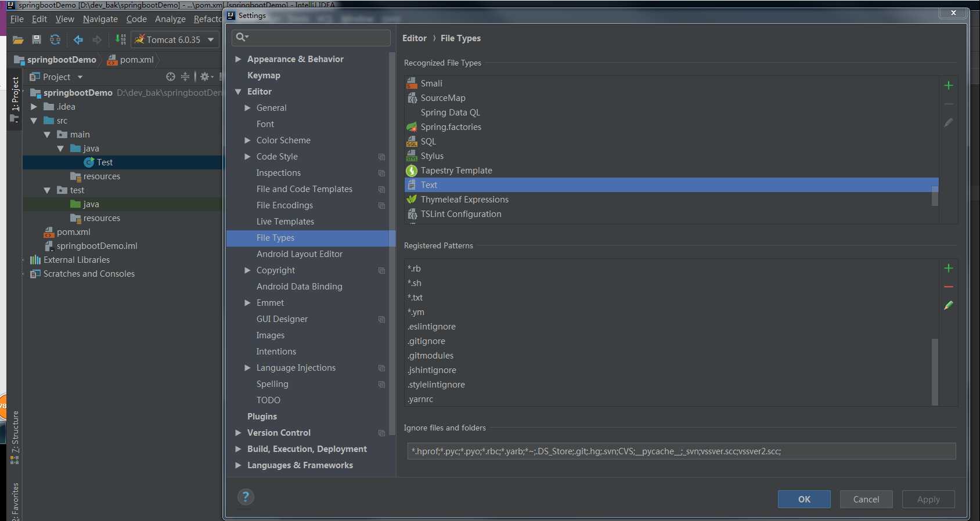
Task: Expand the Emmet node
Action: pyautogui.click(x=247, y=303)
